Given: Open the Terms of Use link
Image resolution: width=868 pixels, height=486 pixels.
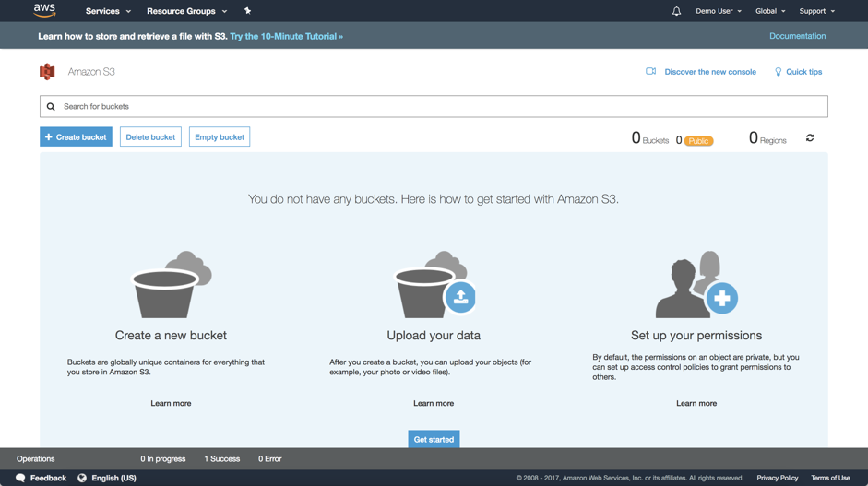Looking at the screenshot, I should (x=830, y=478).
